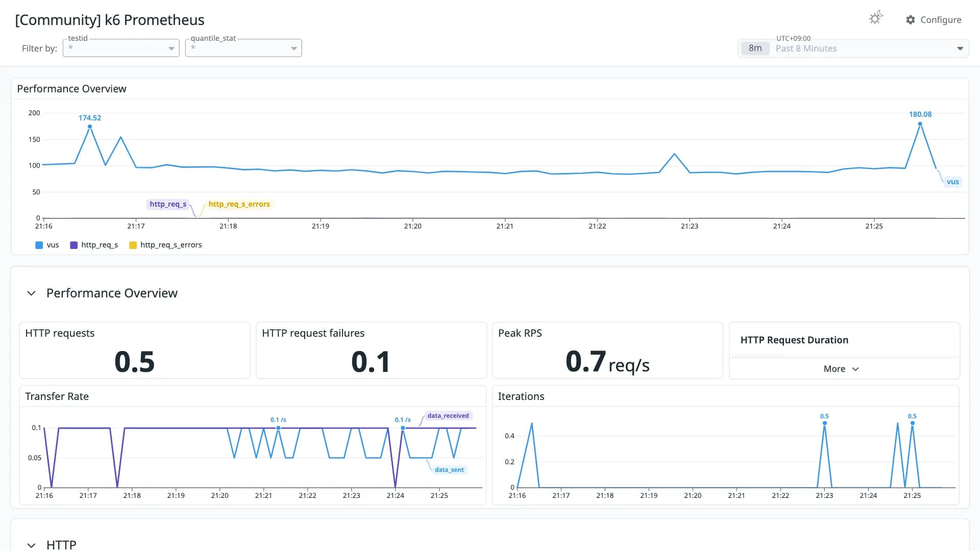Click the http_req_s chart series label
The height and width of the screenshot is (551, 980).
pos(168,204)
